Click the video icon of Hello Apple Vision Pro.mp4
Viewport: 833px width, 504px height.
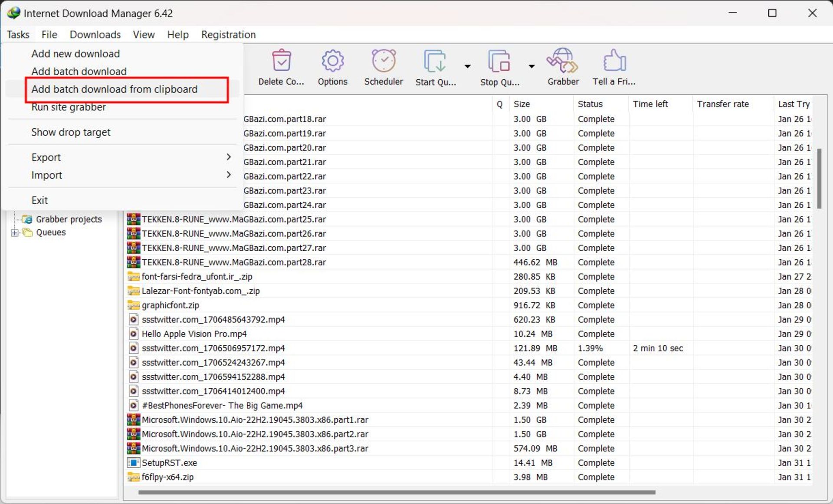click(133, 334)
